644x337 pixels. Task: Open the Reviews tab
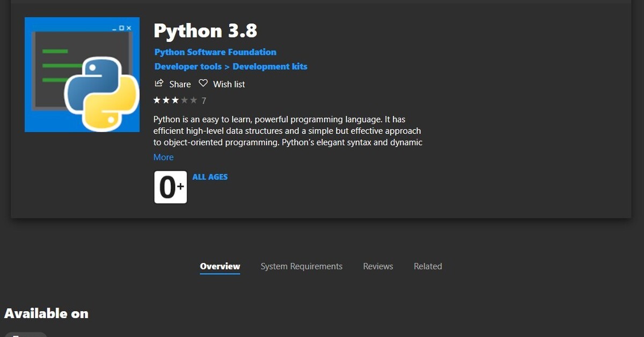(x=378, y=266)
